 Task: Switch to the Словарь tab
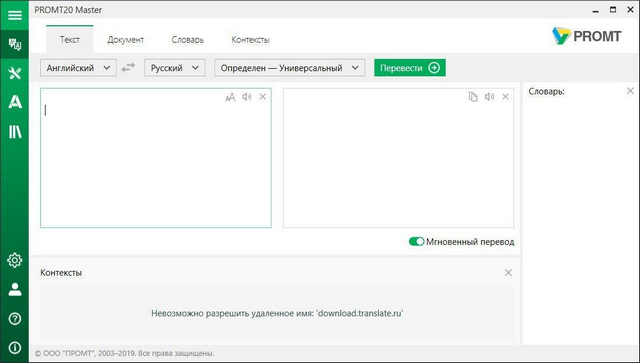click(187, 40)
